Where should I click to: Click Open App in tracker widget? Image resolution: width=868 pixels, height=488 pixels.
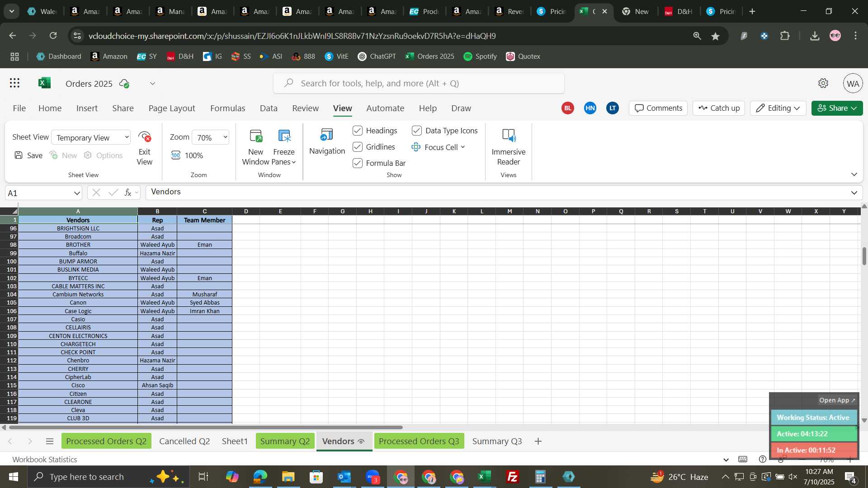(x=837, y=400)
